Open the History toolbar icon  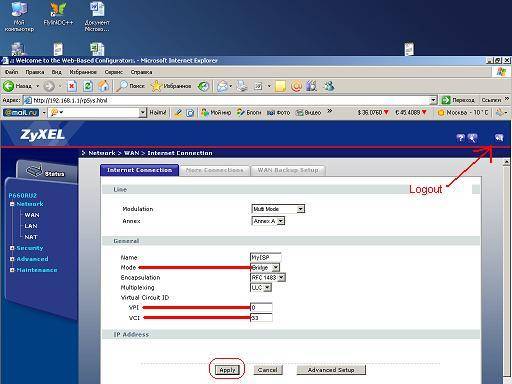click(x=203, y=86)
